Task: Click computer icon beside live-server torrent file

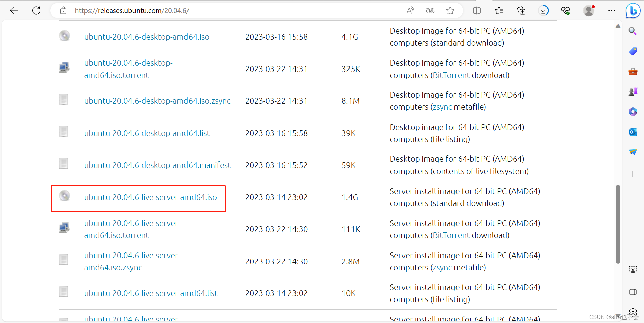Action: coord(64,228)
